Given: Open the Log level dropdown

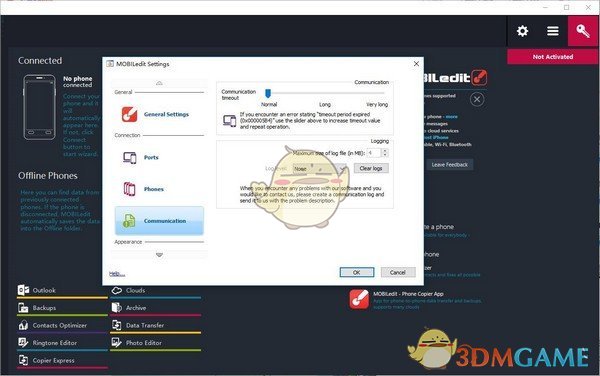Looking at the screenshot, I should pos(320,168).
